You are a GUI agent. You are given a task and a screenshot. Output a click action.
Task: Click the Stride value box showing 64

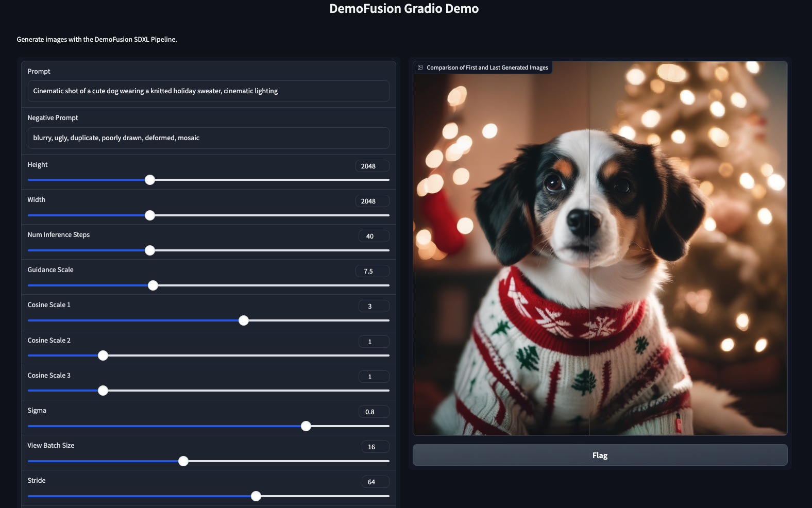tap(375, 482)
